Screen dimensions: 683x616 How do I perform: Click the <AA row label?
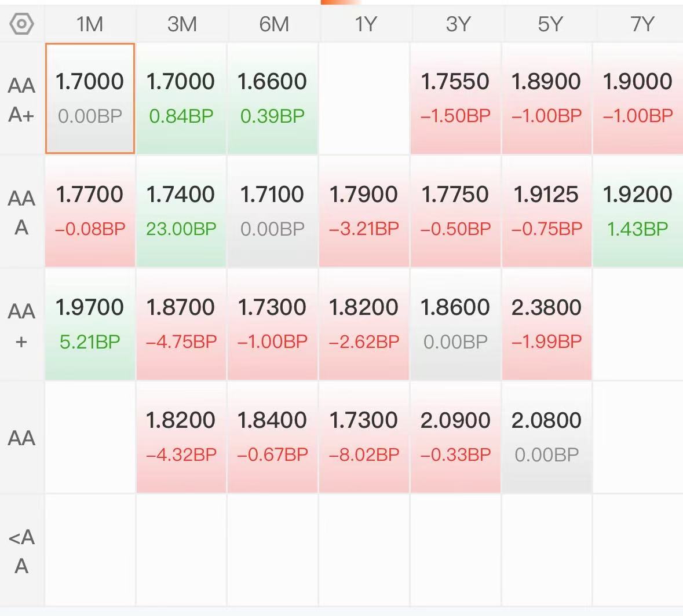coord(21,552)
